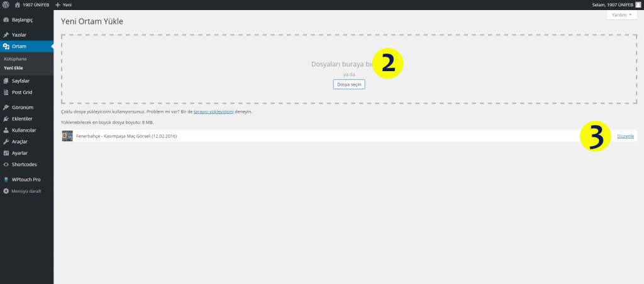644x284 pixels.
Task: Open Eklentiler plugins icon in sidebar
Action: coord(6,118)
